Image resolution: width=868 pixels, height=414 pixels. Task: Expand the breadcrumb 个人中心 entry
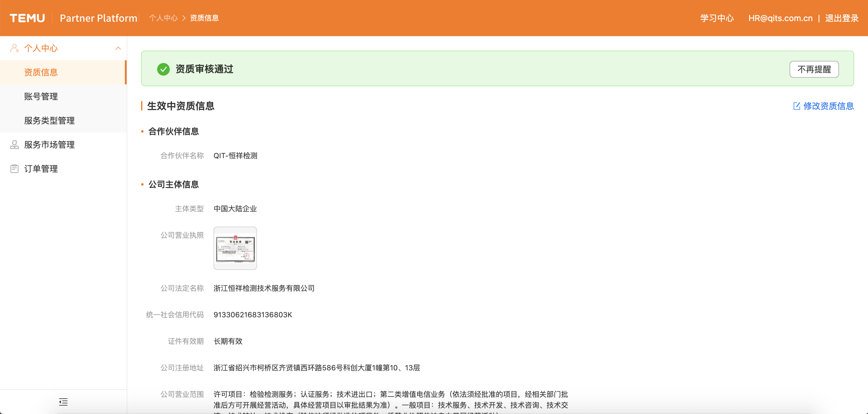coord(163,18)
